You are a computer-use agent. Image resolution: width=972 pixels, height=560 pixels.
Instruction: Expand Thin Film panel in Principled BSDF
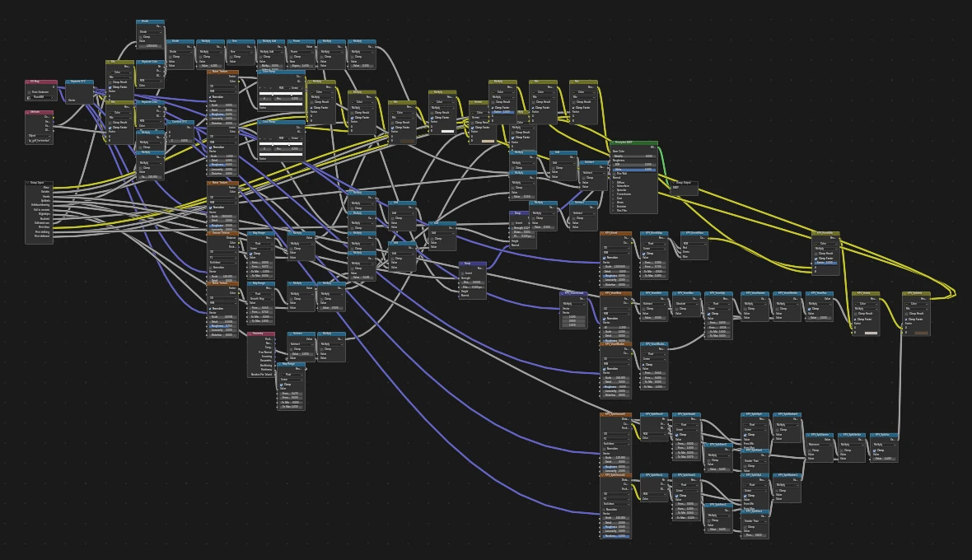613,211
